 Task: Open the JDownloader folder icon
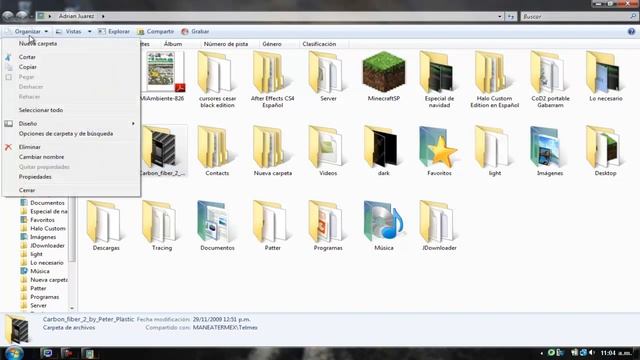coord(439,222)
